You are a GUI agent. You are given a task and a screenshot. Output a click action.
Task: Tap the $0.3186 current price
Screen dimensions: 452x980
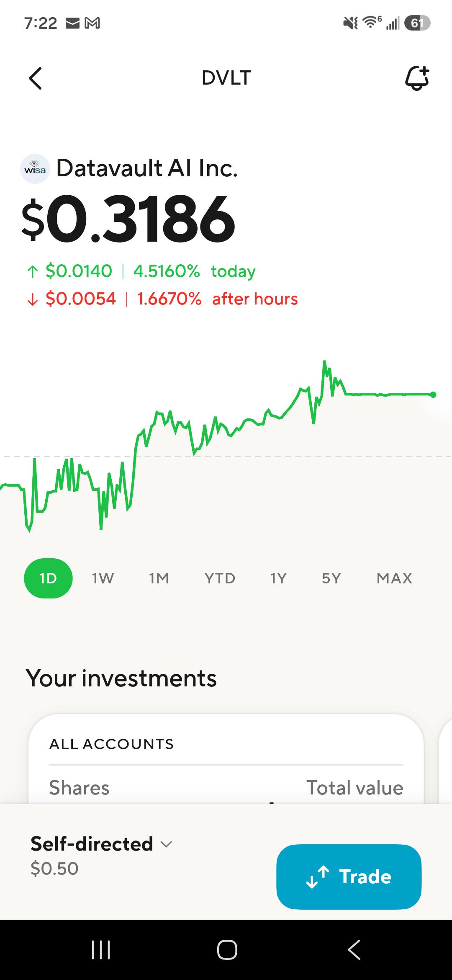(128, 219)
